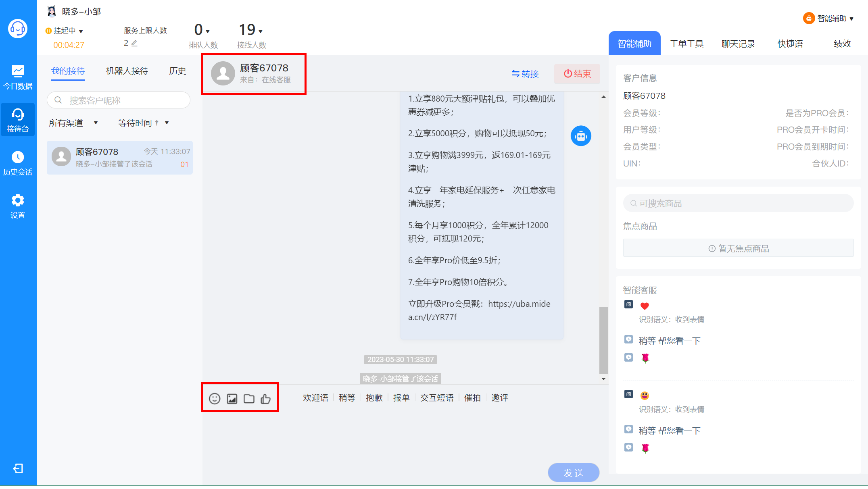868x489 pixels.
Task: Expand the 排队人数 dropdown arrow
Action: pos(208,31)
